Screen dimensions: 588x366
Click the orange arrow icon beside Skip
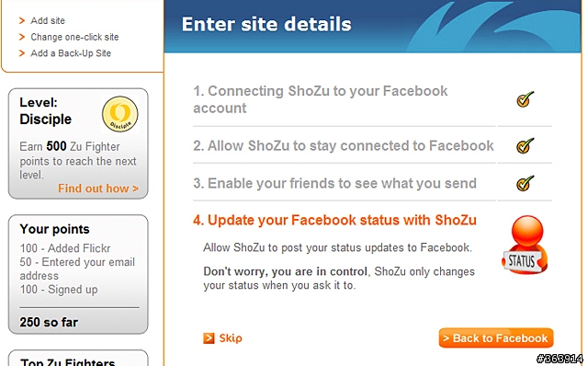tap(209, 338)
